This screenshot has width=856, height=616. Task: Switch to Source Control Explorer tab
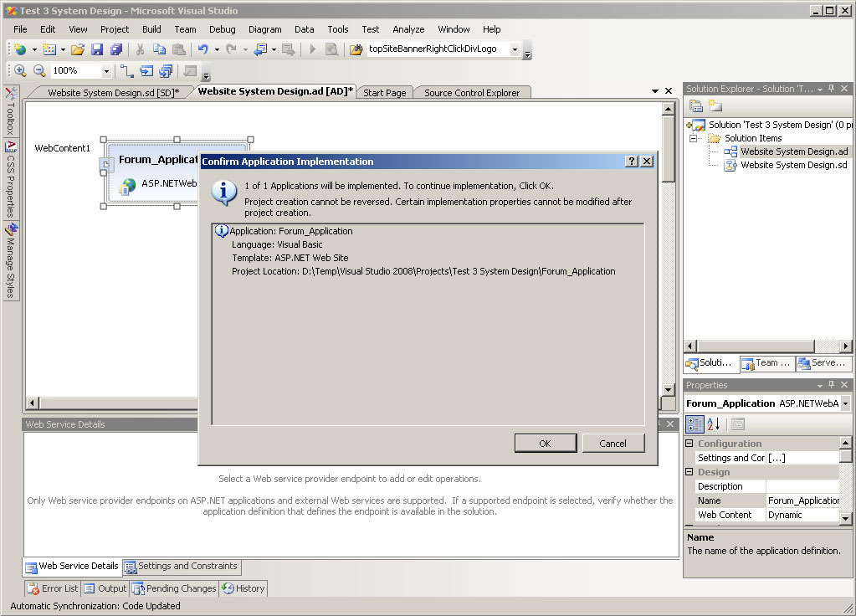point(472,93)
